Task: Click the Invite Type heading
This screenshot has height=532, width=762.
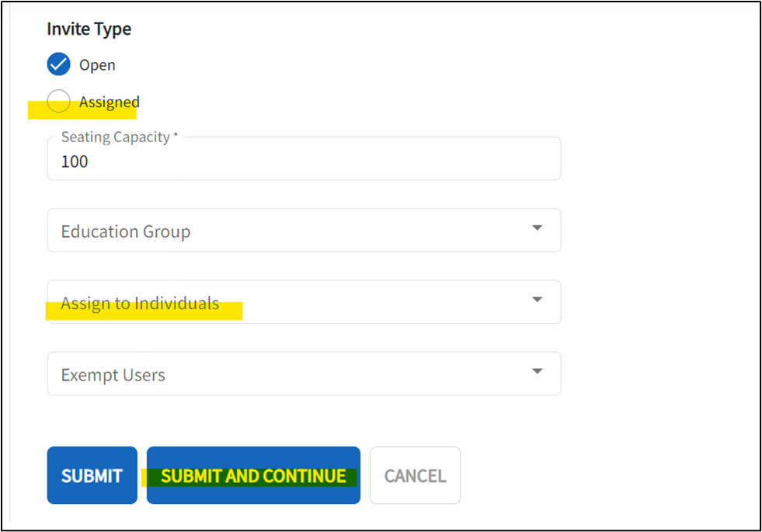Action: 89,29
